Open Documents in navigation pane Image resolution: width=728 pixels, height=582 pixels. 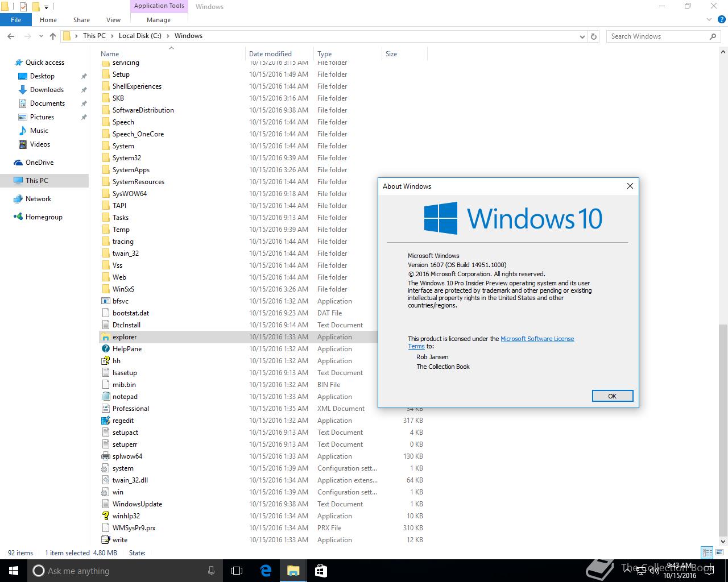coord(47,103)
